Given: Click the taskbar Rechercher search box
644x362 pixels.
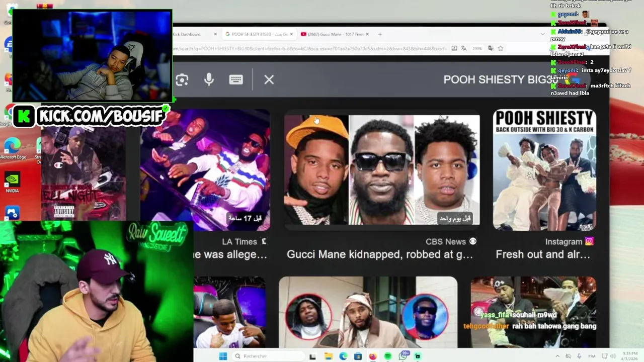Looking at the screenshot, I should click(x=267, y=356).
